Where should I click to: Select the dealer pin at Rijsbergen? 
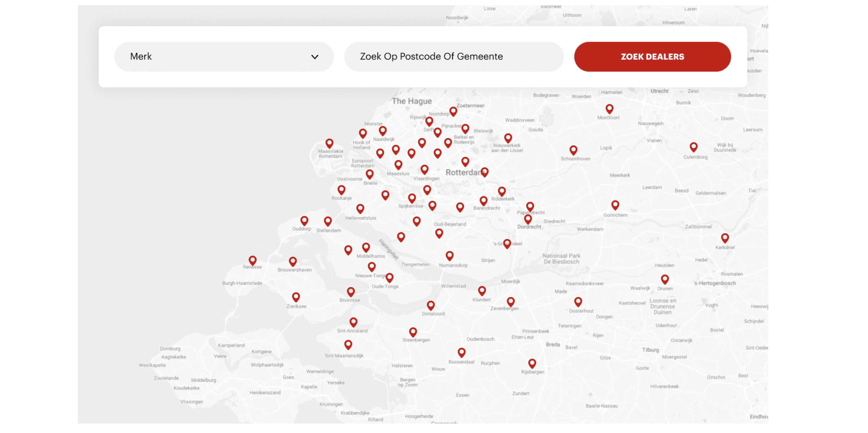(x=532, y=364)
